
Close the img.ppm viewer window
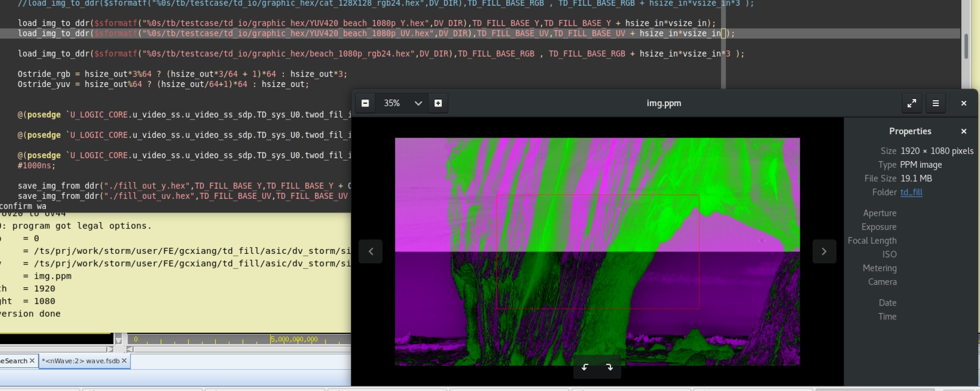pos(964,103)
